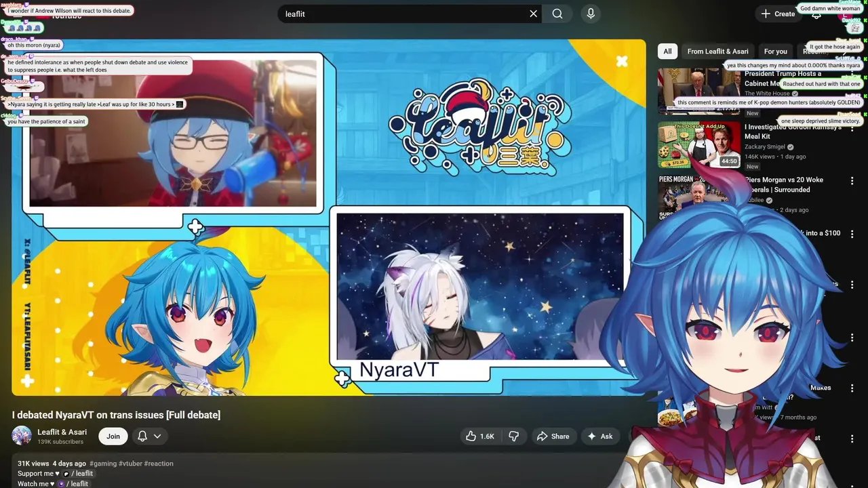Close the video overlay with white X
Image resolution: width=868 pixels, height=488 pixels.
click(x=622, y=62)
